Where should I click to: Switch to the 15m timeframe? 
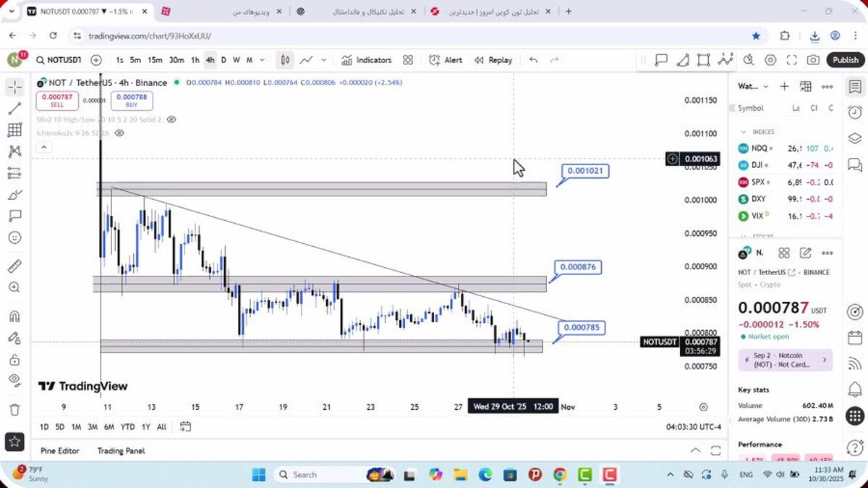click(x=155, y=60)
